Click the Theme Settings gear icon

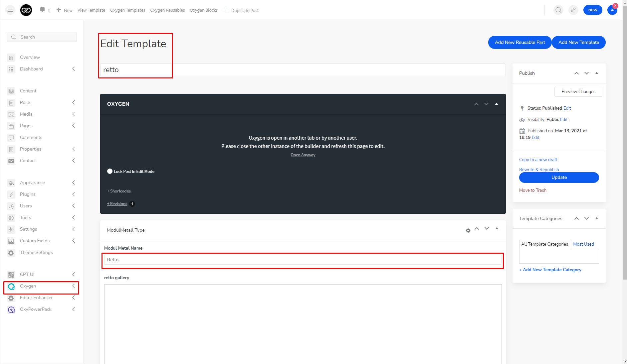coord(11,253)
